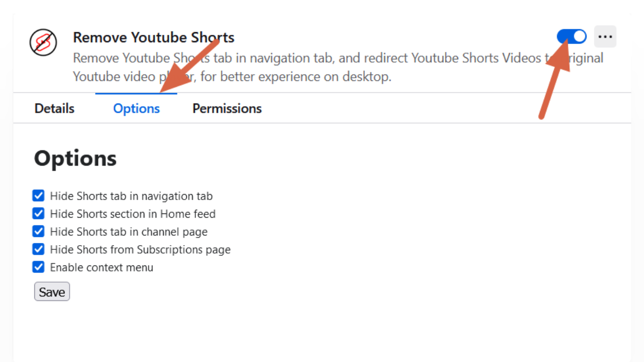Disable the Remove Youtube Shorts extension
Screen dimensions: 644x362
click(571, 36)
